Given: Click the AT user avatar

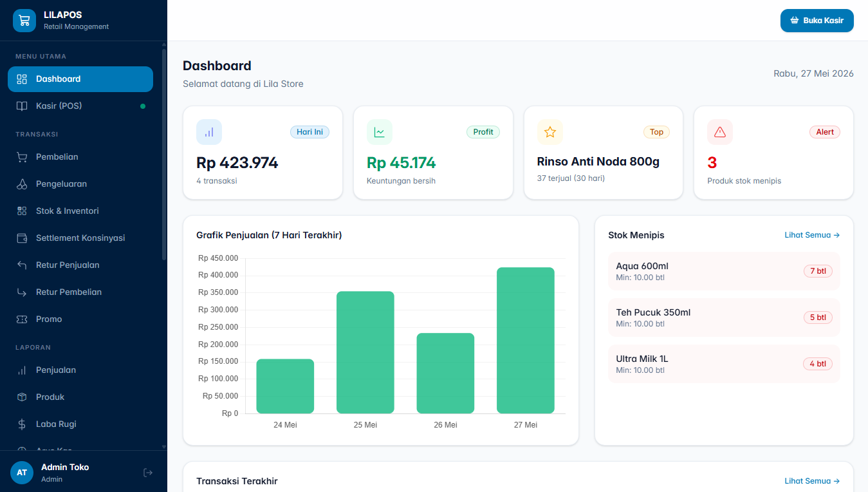Looking at the screenshot, I should 22,473.
